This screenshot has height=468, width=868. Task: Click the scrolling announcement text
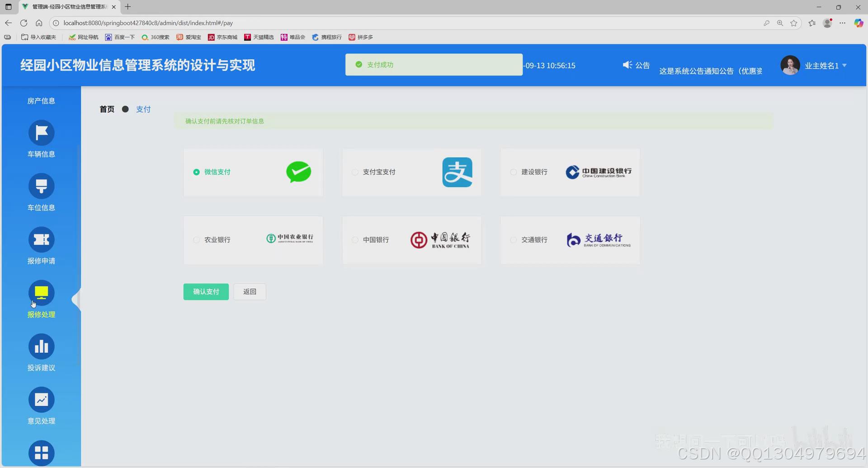[x=711, y=71]
